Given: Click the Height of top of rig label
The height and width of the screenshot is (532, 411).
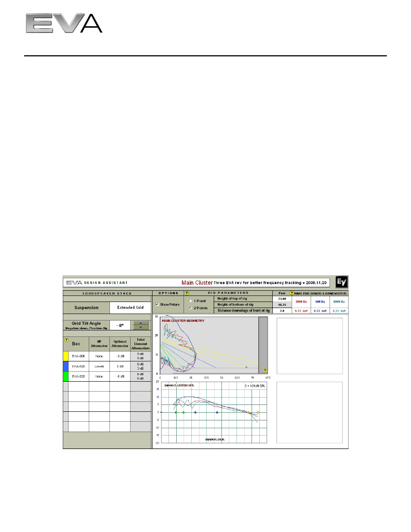Looking at the screenshot, I should coord(232,299).
